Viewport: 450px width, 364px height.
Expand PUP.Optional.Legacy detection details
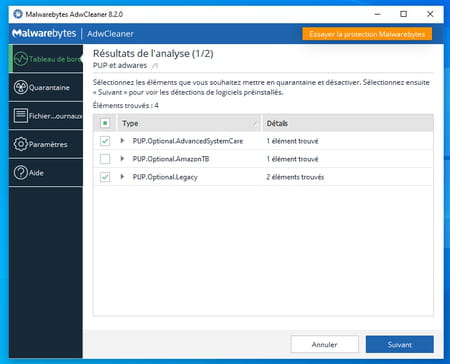pyautogui.click(x=122, y=177)
